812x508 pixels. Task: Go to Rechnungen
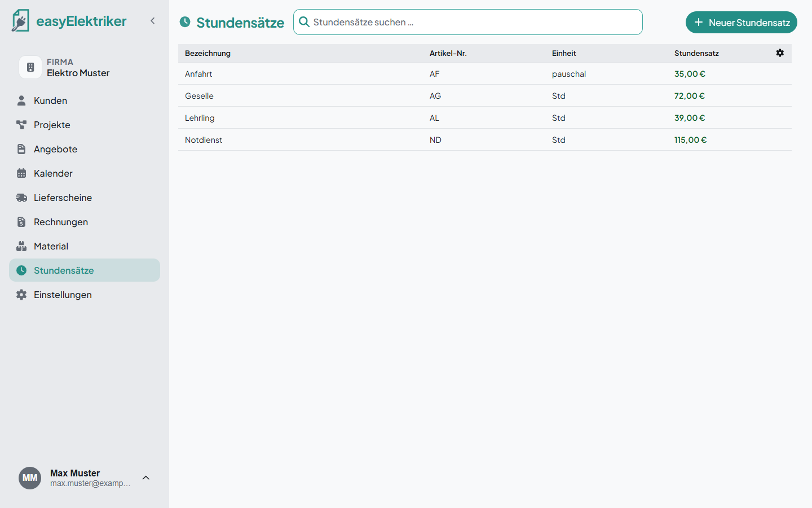(85, 222)
